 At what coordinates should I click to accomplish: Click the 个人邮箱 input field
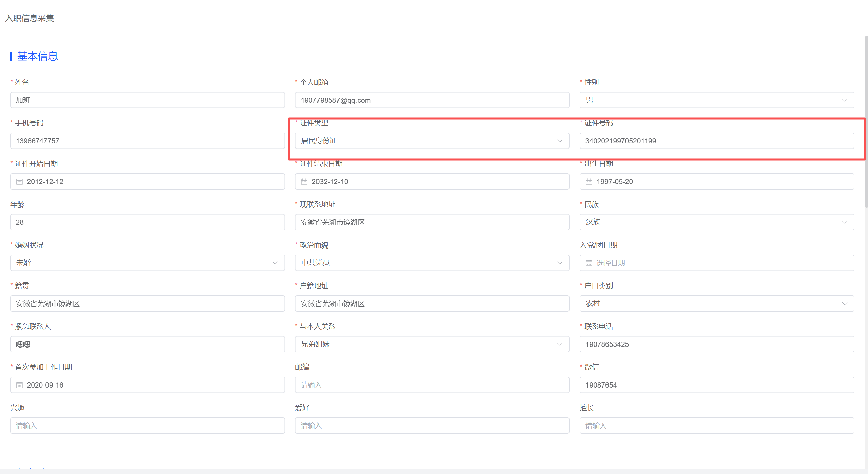(x=432, y=100)
